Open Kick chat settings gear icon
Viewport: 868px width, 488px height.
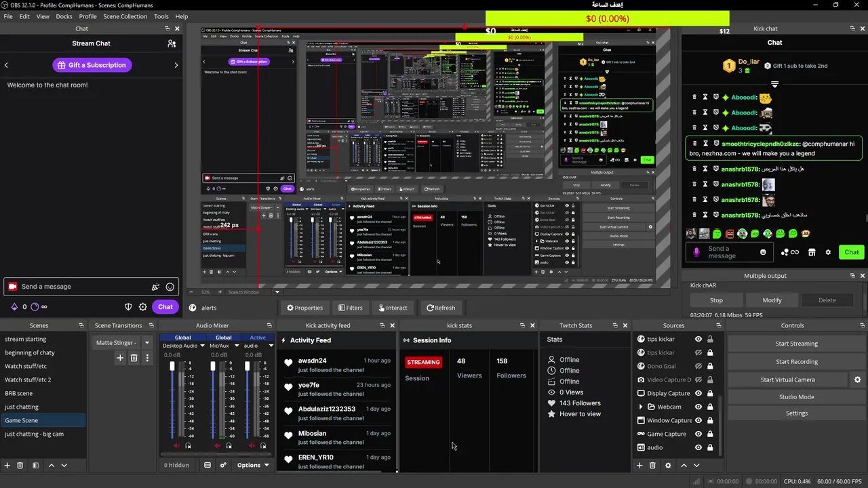[828, 252]
